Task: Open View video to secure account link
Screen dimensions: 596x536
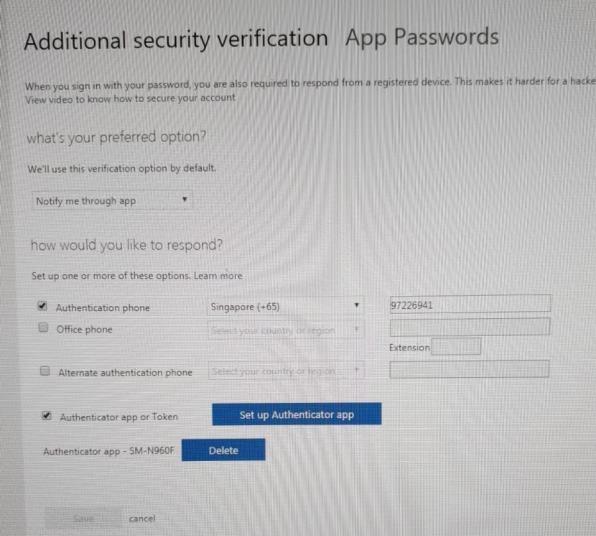Action: 130,99
